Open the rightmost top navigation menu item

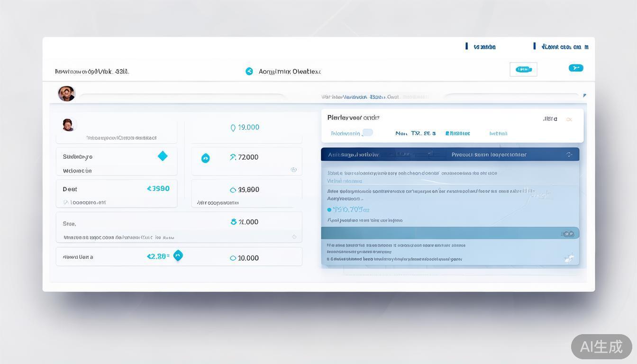point(562,46)
